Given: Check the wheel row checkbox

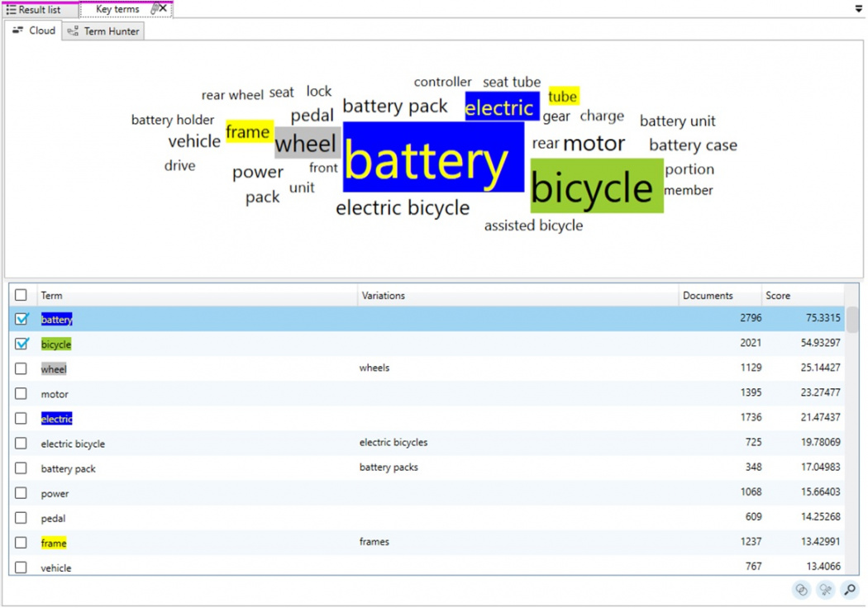Looking at the screenshot, I should [21, 368].
